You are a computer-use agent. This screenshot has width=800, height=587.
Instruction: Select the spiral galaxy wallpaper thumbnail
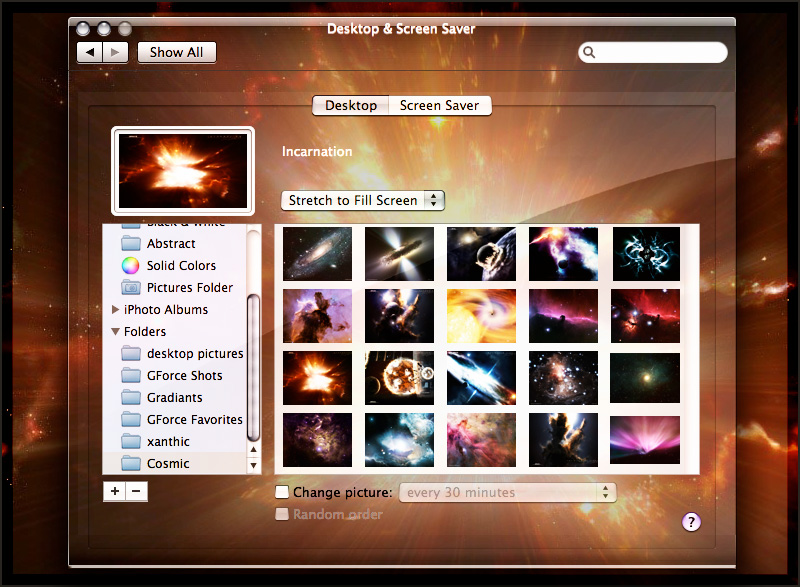[317, 254]
